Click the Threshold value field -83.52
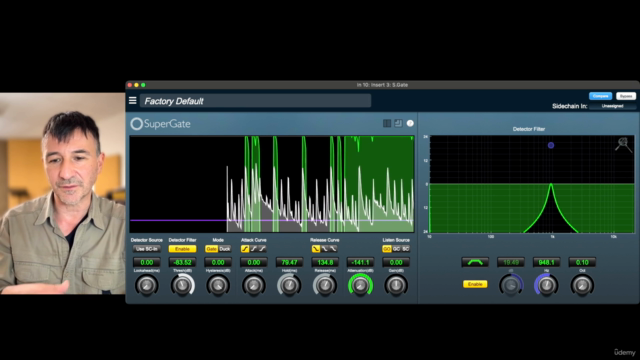 [x=182, y=262]
